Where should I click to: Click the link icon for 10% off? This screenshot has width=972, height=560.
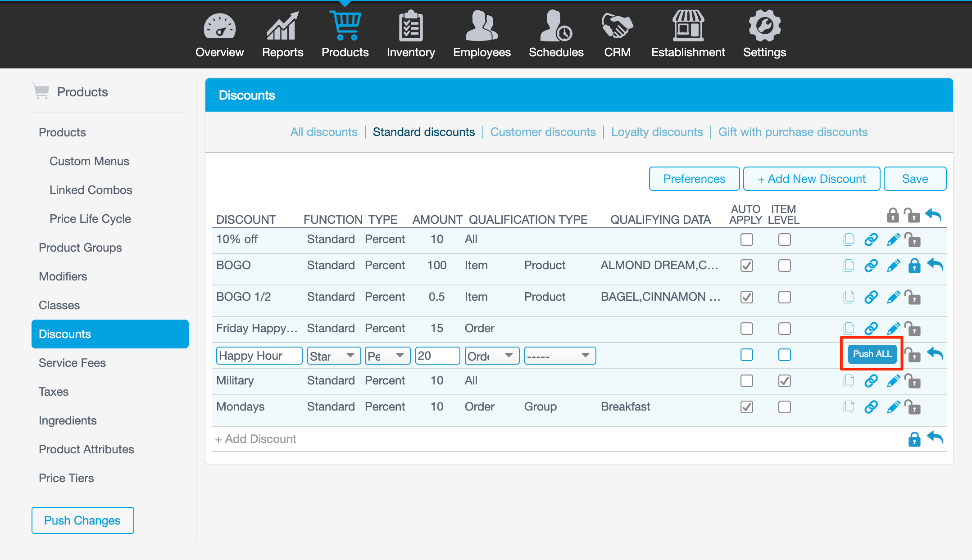[871, 239]
